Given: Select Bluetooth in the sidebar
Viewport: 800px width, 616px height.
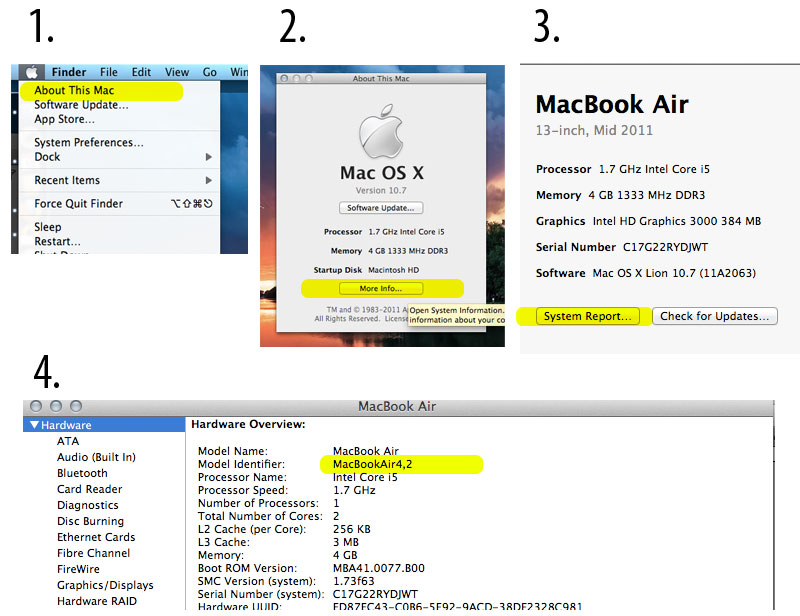Looking at the screenshot, I should click(82, 473).
